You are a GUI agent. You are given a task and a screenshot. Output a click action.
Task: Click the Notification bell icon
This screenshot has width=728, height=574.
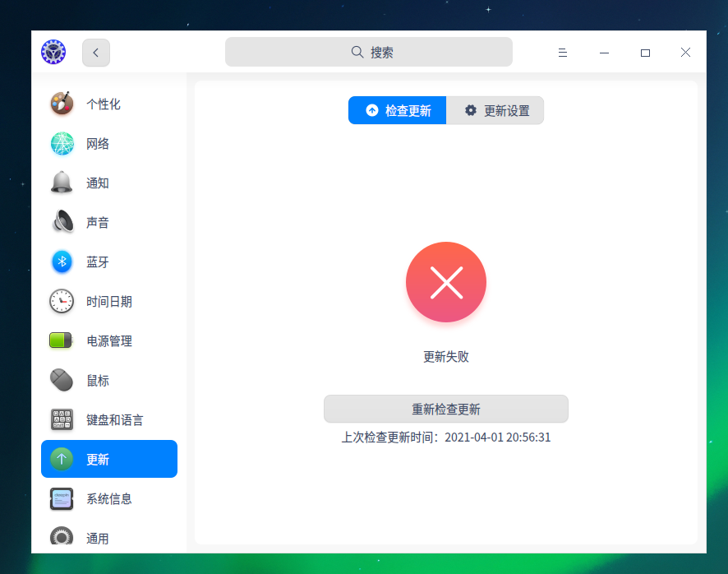tap(62, 183)
